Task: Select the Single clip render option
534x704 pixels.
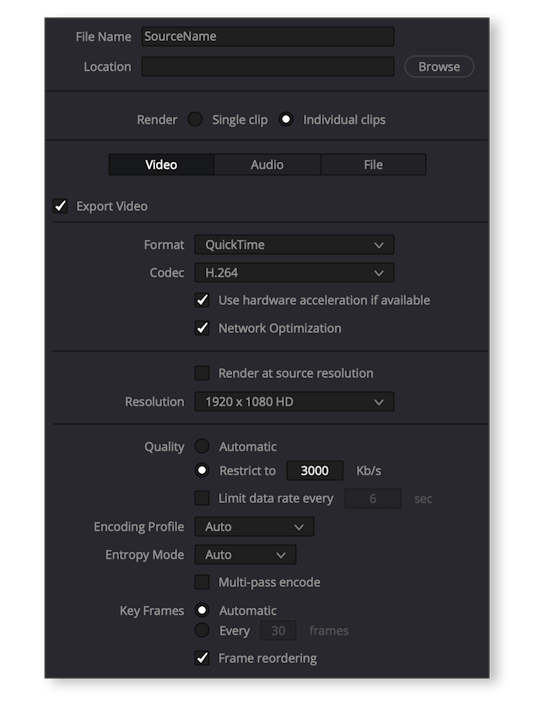Action: [x=194, y=119]
